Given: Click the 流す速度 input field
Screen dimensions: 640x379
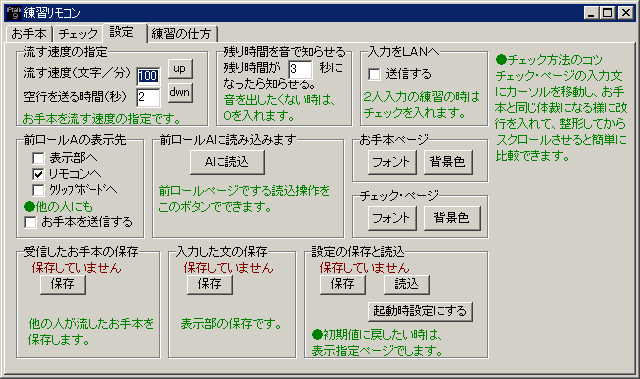Looking at the screenshot, I should (x=148, y=76).
